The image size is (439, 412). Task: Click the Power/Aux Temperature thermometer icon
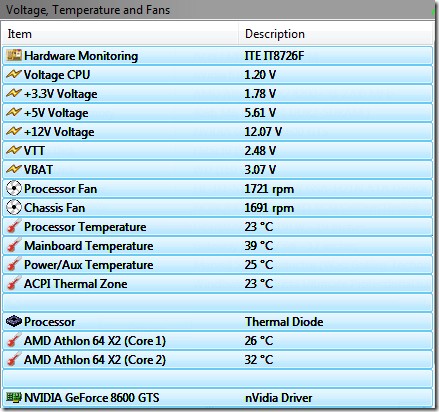click(x=14, y=264)
